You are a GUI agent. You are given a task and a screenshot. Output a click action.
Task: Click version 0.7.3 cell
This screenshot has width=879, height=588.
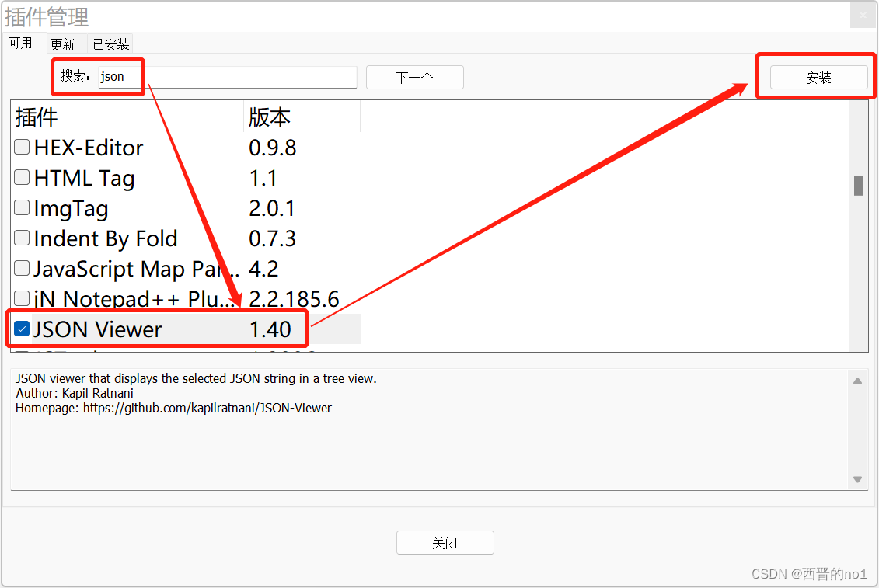pos(273,238)
